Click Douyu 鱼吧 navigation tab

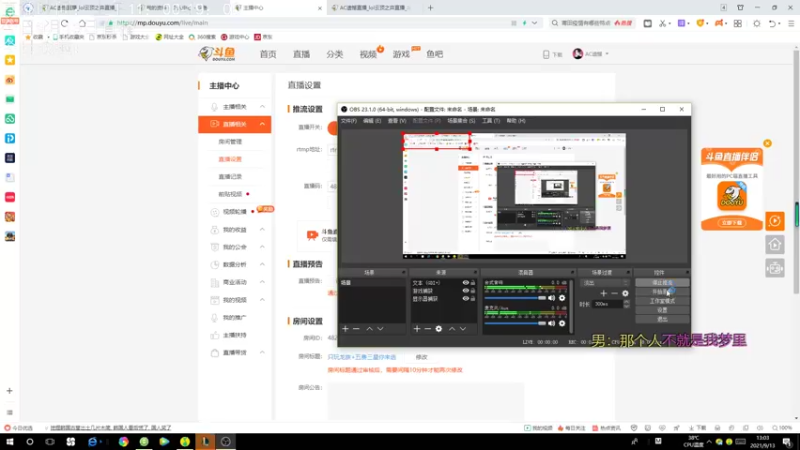[435, 54]
